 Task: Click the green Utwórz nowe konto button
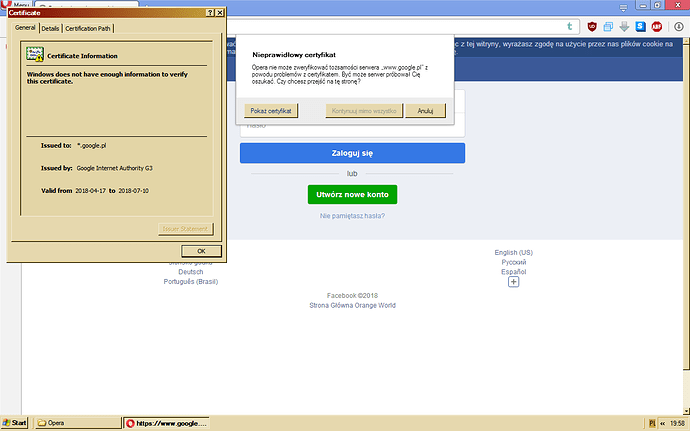click(x=352, y=195)
